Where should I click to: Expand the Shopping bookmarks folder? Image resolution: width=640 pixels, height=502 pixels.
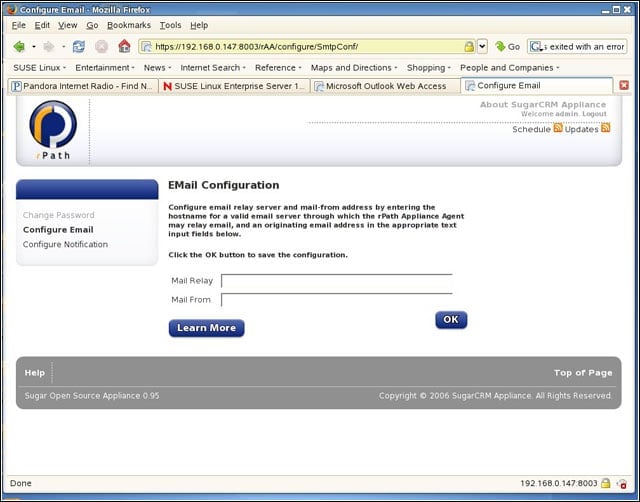429,68
